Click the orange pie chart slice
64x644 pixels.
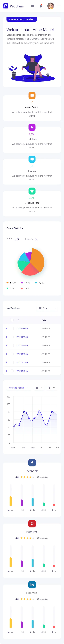click(38, 260)
